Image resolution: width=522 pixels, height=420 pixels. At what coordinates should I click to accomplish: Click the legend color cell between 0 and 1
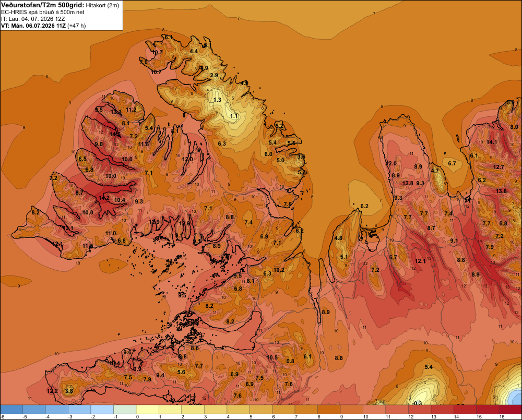[x=148, y=410]
